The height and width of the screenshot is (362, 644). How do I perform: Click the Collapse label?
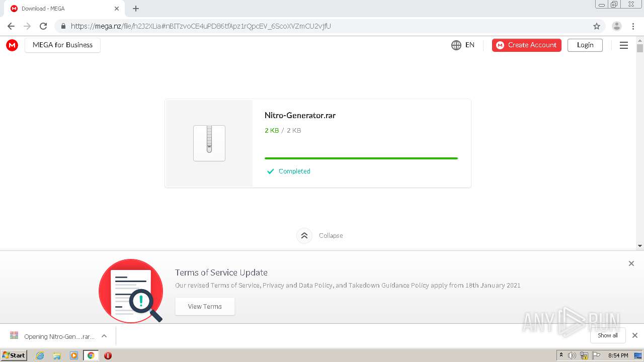coord(331,235)
